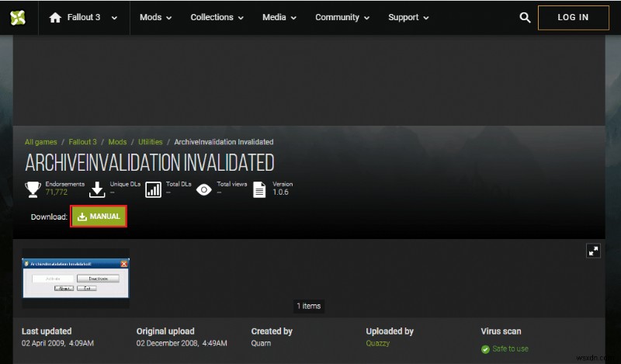Open the Collections menu

click(x=217, y=17)
